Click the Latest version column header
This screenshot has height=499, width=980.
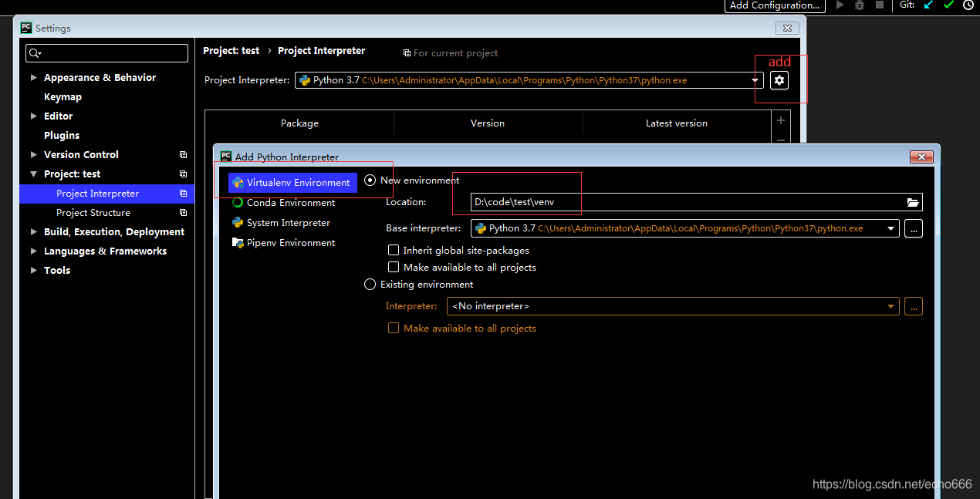677,123
